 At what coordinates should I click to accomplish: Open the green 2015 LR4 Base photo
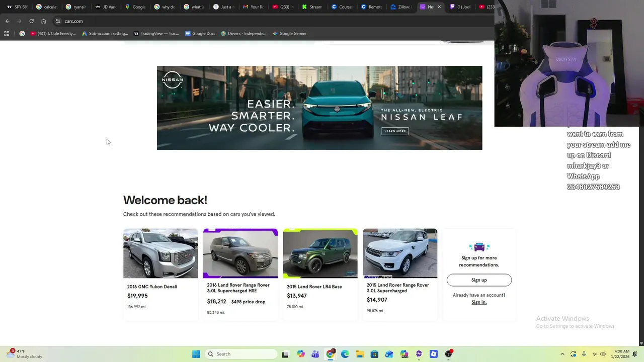click(x=320, y=253)
